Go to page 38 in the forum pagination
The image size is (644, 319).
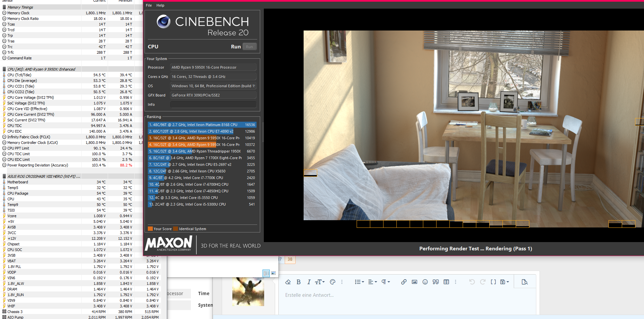coord(290,259)
